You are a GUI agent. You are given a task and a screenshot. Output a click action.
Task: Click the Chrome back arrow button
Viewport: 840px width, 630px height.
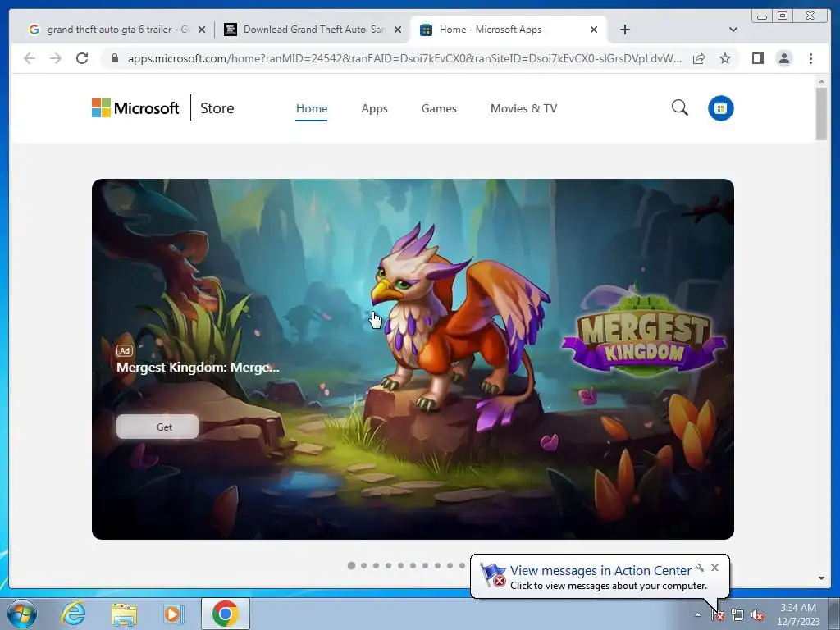pyautogui.click(x=30, y=58)
